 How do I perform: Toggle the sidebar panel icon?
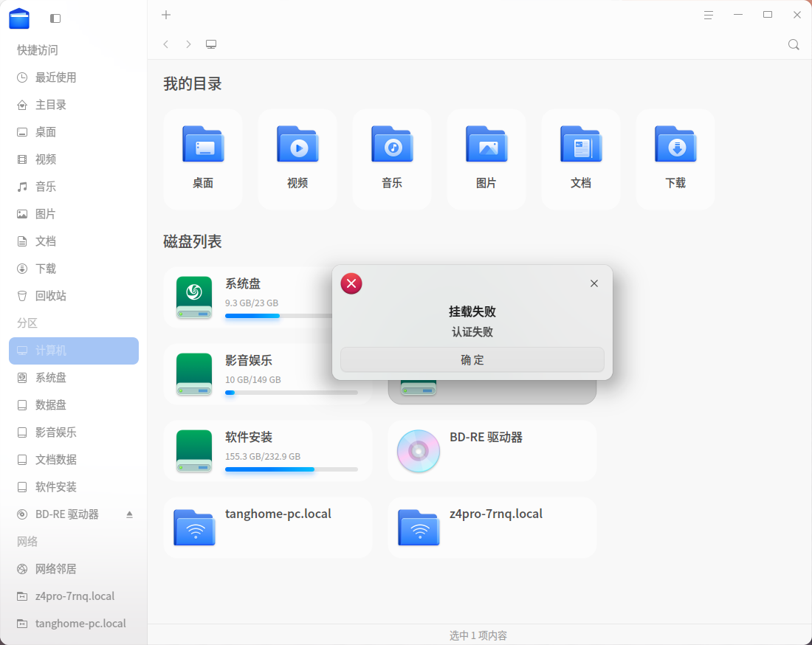click(x=55, y=18)
